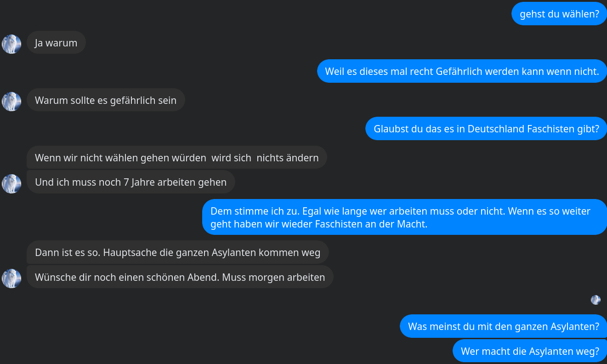Click the 'Wenn wir nicht wählen gehen würden' message
Image resolution: width=607 pixels, height=364 pixels.
pyautogui.click(x=177, y=158)
